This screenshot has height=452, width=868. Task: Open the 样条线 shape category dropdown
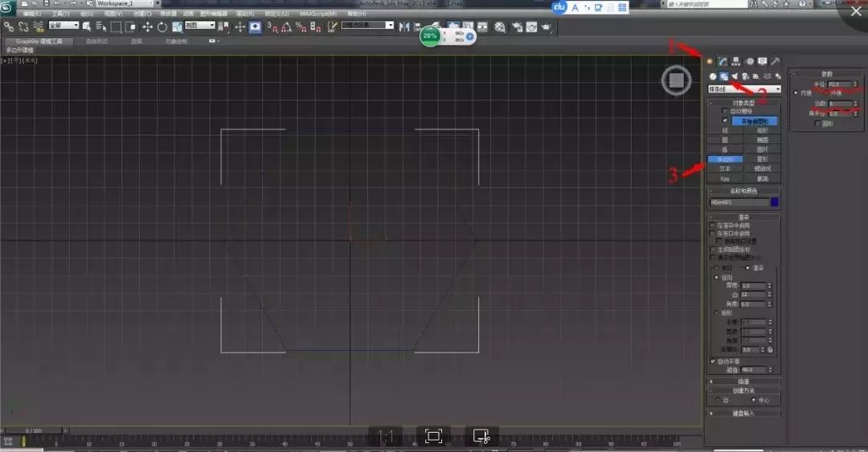[x=744, y=89]
